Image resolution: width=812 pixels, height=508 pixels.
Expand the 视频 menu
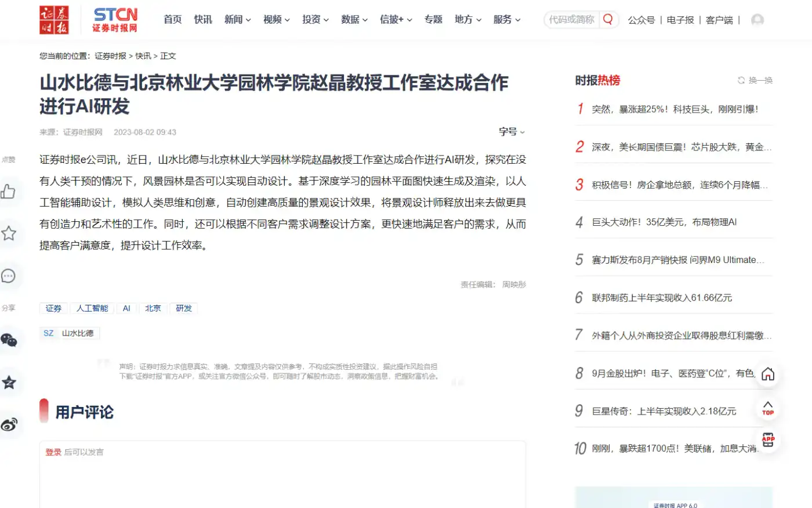point(277,19)
